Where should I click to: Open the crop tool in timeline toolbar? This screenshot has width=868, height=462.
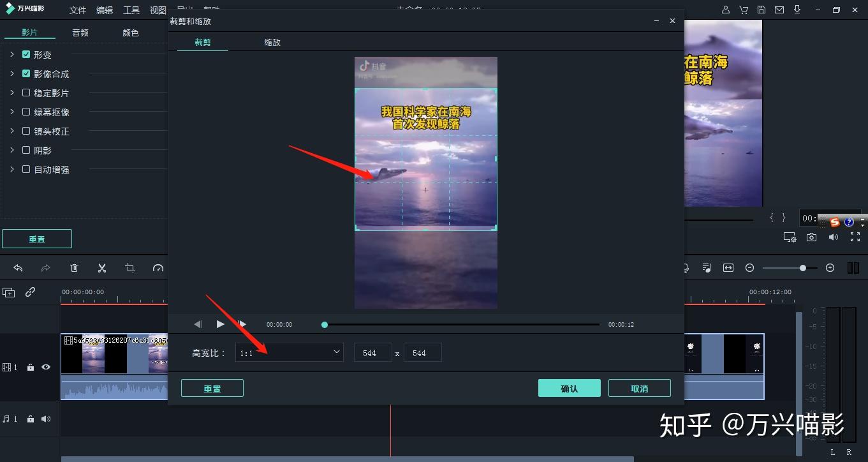point(130,268)
